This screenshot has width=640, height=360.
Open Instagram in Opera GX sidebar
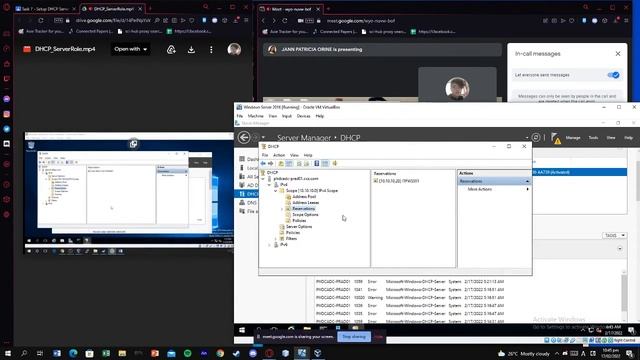coord(7,114)
